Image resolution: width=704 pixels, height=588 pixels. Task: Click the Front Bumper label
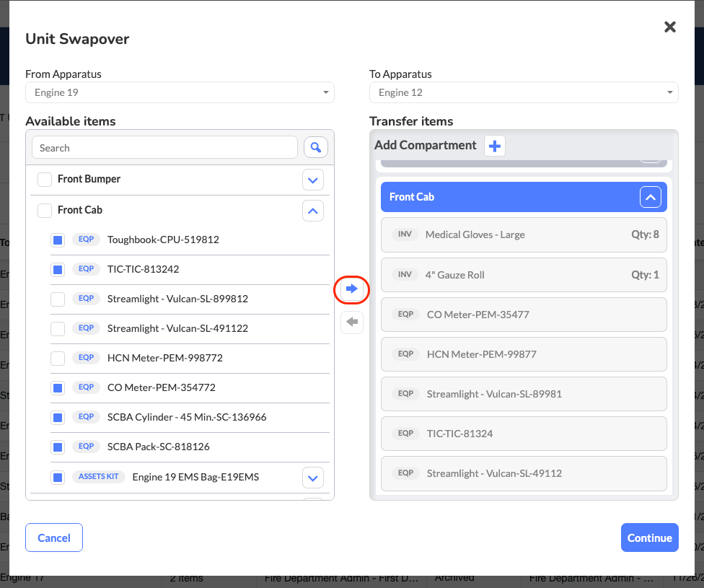[x=89, y=179]
